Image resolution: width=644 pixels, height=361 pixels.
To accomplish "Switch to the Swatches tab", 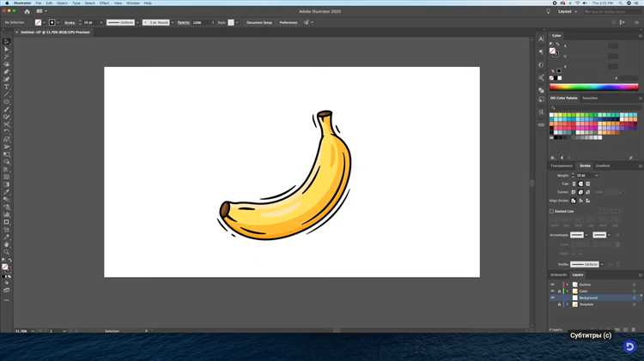I will click(x=590, y=98).
